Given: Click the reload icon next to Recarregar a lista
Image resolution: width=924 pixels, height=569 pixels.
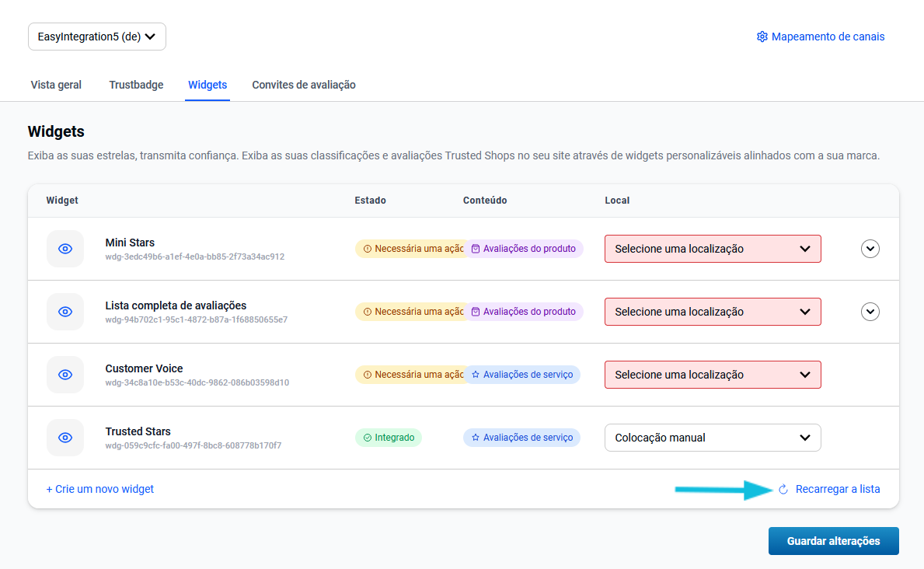Looking at the screenshot, I should click(x=783, y=489).
